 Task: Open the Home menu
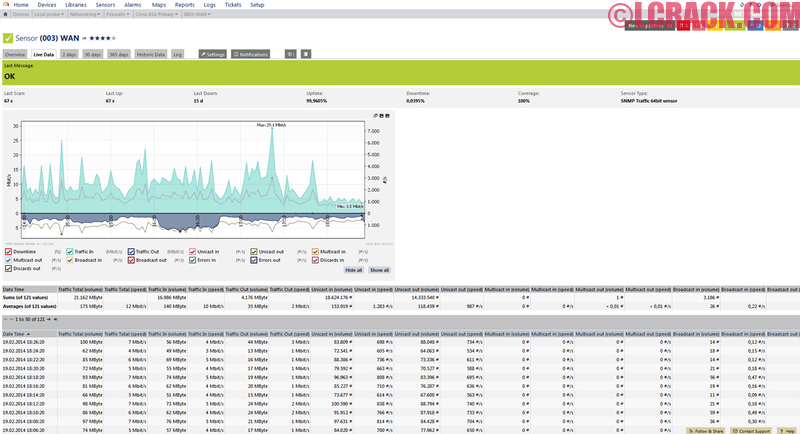[21, 5]
